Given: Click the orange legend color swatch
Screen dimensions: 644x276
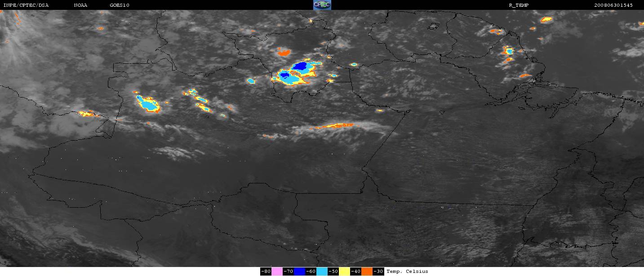Looking at the screenshot, I should click(x=367, y=272).
